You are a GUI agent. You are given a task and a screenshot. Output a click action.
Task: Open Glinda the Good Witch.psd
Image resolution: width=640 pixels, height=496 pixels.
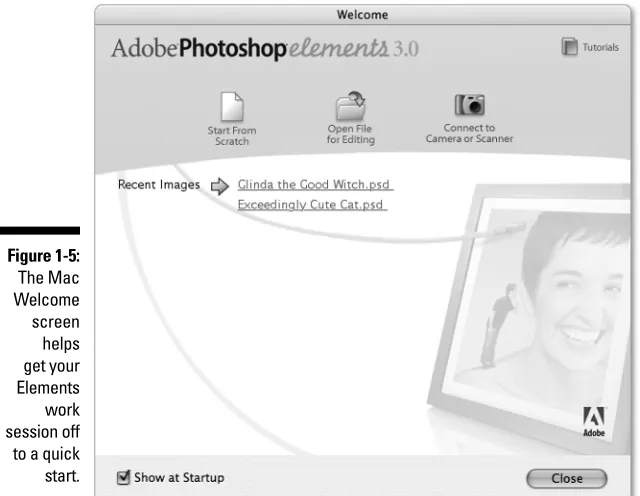[x=315, y=185]
